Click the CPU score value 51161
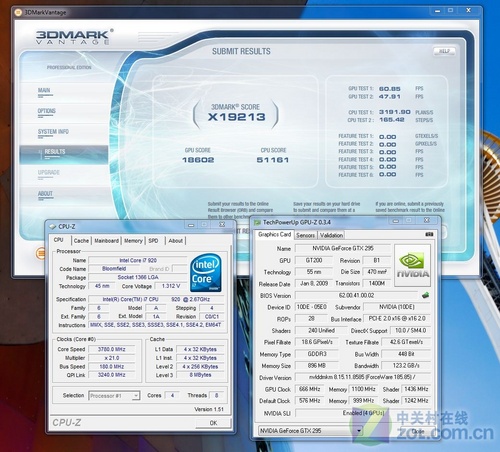The height and width of the screenshot is (452, 500). coord(273,160)
